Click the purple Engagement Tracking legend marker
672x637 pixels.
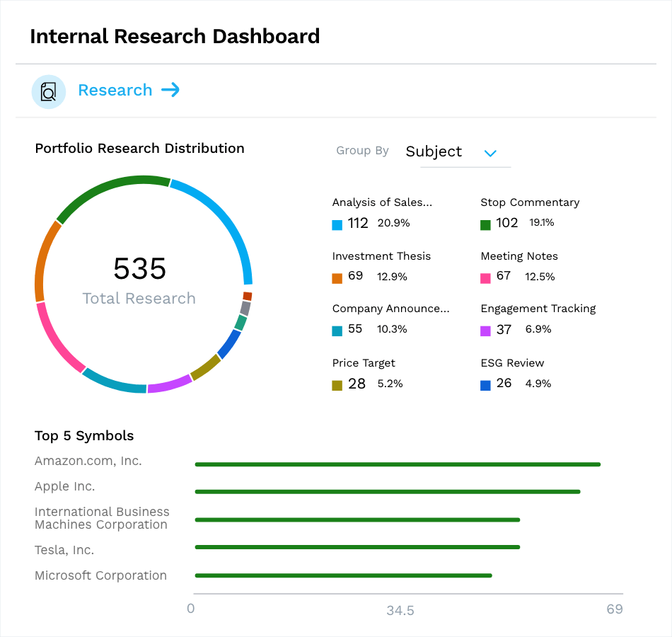point(487,329)
